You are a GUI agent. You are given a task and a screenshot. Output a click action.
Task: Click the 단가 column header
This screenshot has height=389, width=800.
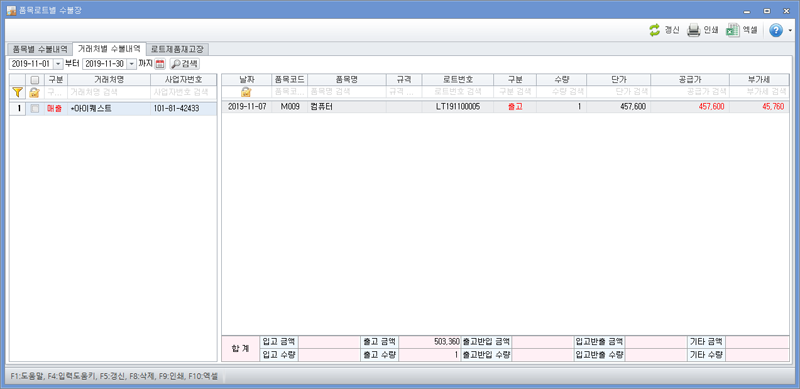(x=618, y=79)
